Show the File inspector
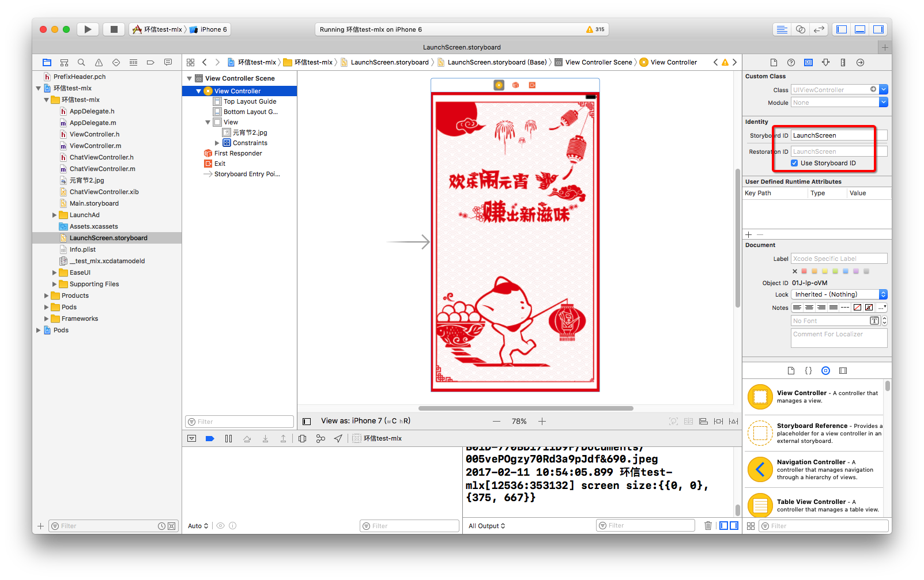Screen dimensions: 924x580 [774, 62]
